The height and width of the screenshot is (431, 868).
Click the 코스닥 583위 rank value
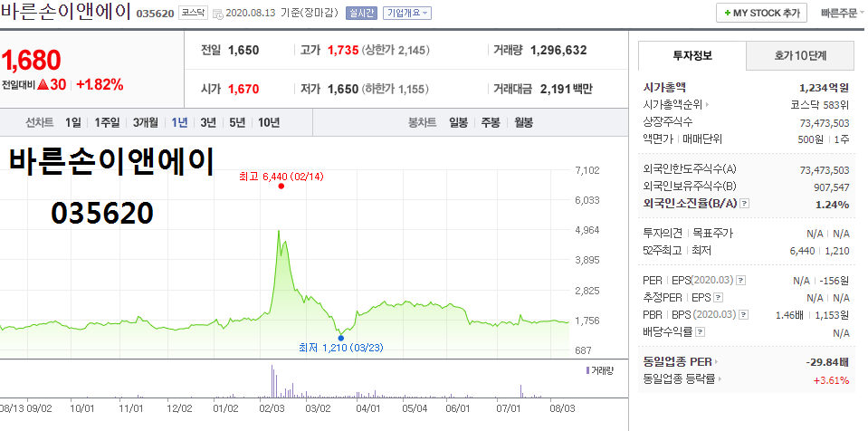pyautogui.click(x=820, y=104)
